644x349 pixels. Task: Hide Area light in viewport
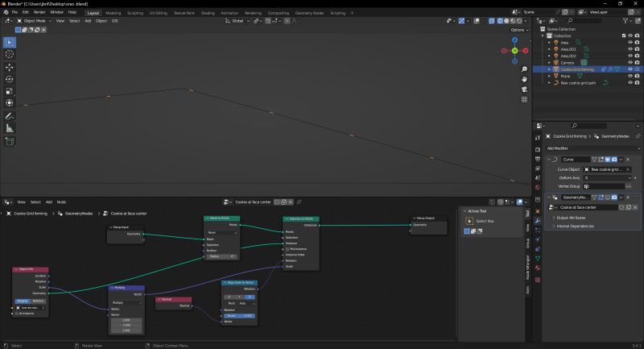pos(630,43)
